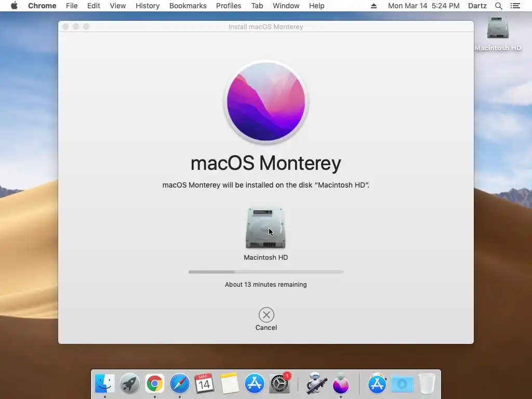Open the Dartz user menu
The height and width of the screenshot is (399, 532).
(x=477, y=6)
